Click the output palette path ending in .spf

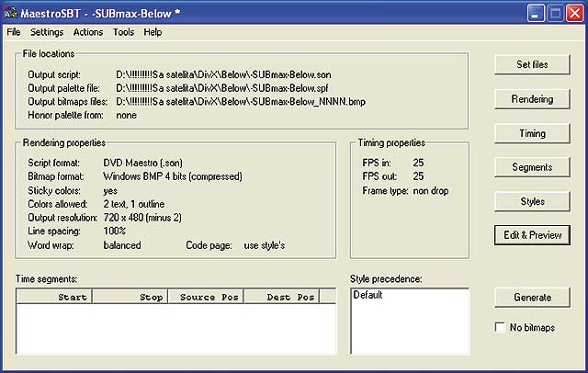[222, 88]
